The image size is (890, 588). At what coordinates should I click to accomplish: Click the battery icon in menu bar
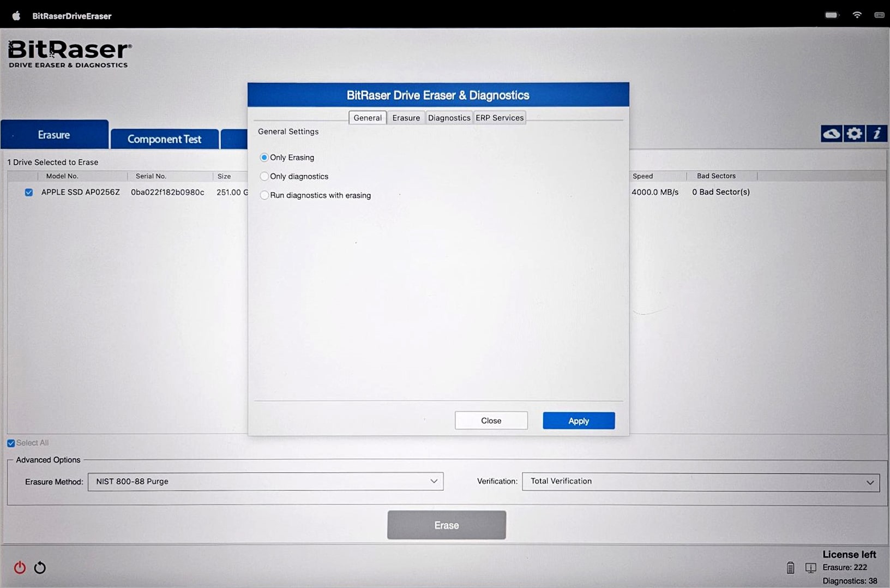[x=832, y=15]
